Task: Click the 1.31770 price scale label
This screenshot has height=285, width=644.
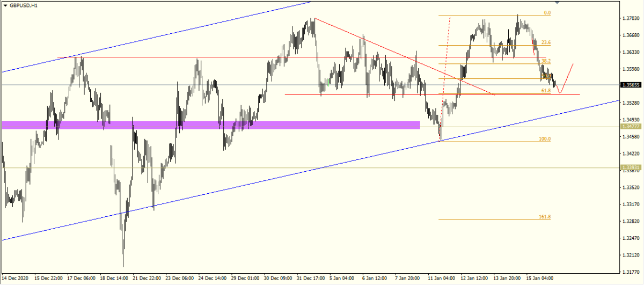Action: tap(632, 272)
